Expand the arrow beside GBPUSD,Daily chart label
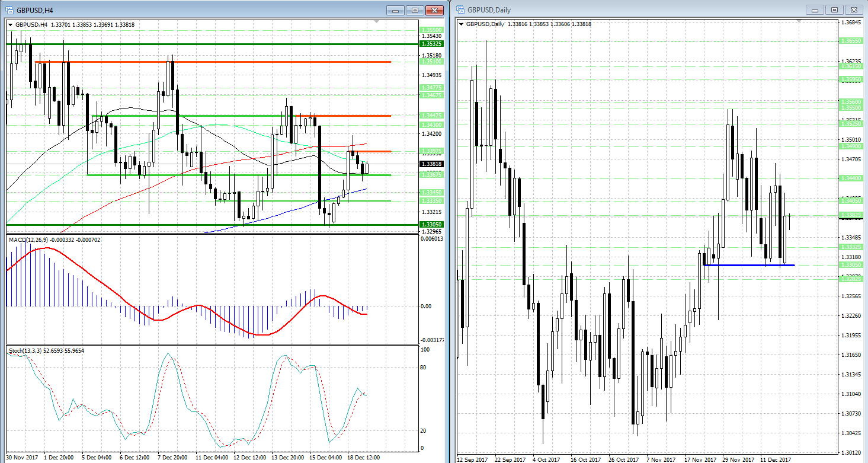This screenshot has height=463, width=868. tap(462, 24)
